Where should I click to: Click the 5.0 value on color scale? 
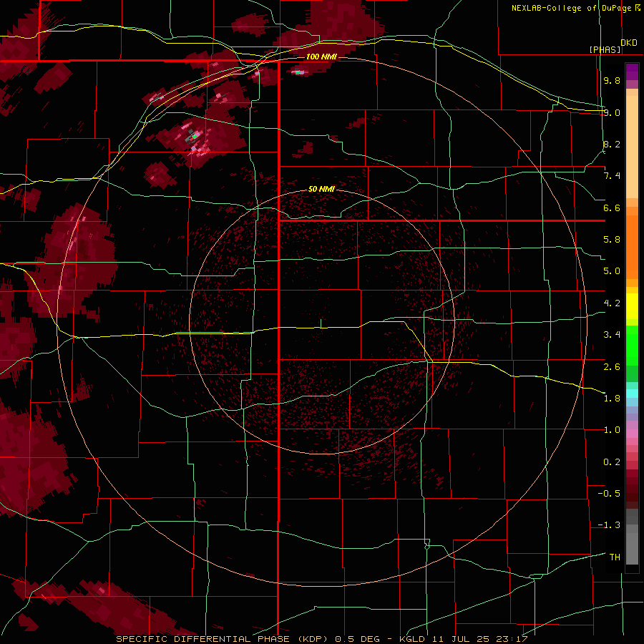coord(612,271)
